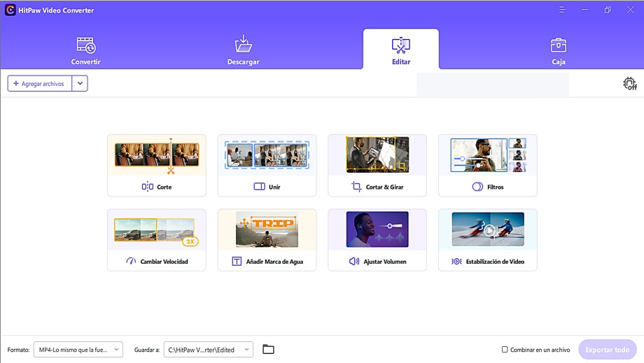Select the Editar tab
Image resolution: width=644 pixels, height=363 pixels.
[401, 49]
